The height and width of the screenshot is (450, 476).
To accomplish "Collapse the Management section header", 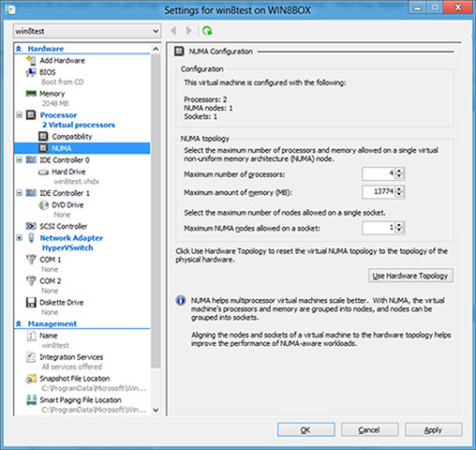I will click(x=19, y=323).
